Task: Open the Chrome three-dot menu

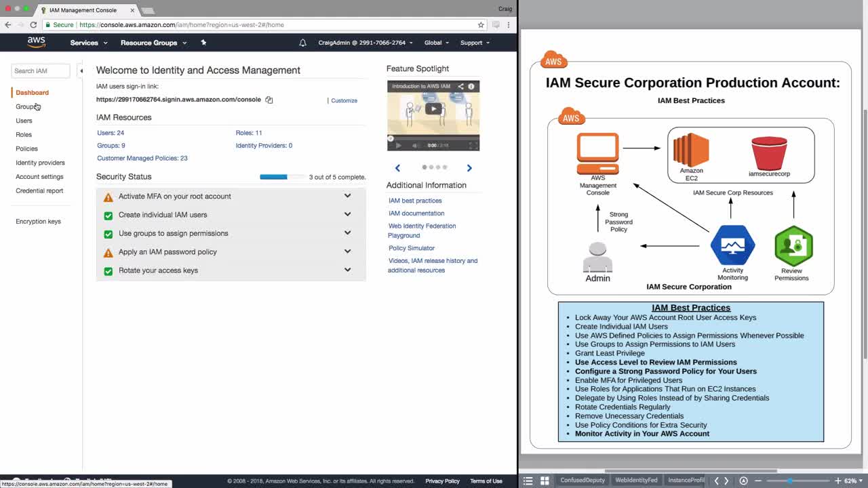Action: (x=509, y=25)
